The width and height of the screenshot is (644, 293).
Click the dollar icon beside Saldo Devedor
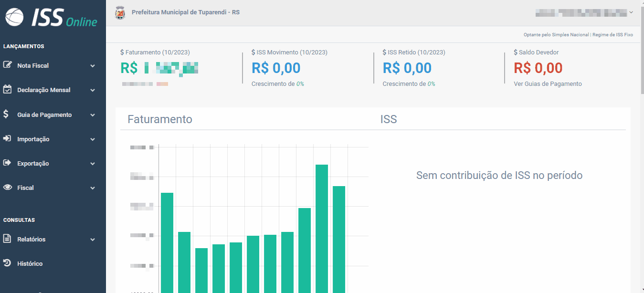516,52
